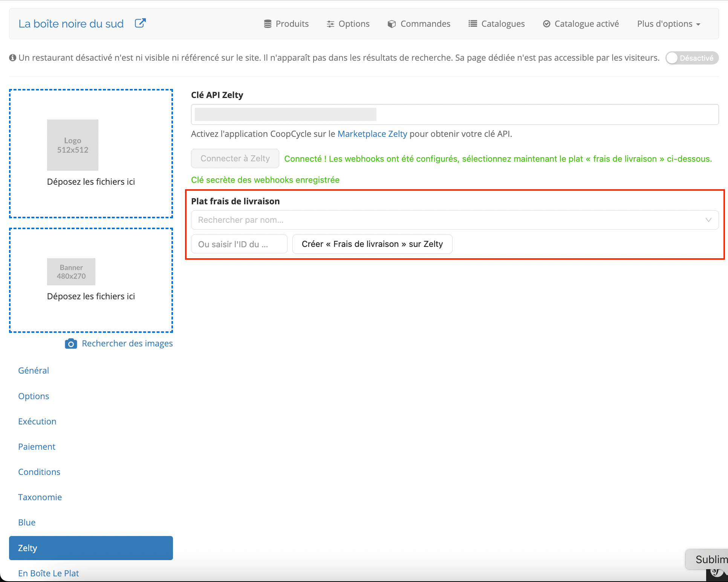Focus the Clé API Zelty input field

point(455,114)
